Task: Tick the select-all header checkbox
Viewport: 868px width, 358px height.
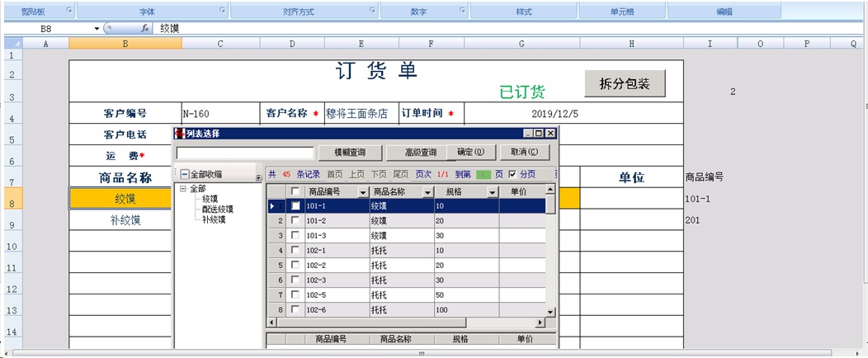Action: [295, 191]
